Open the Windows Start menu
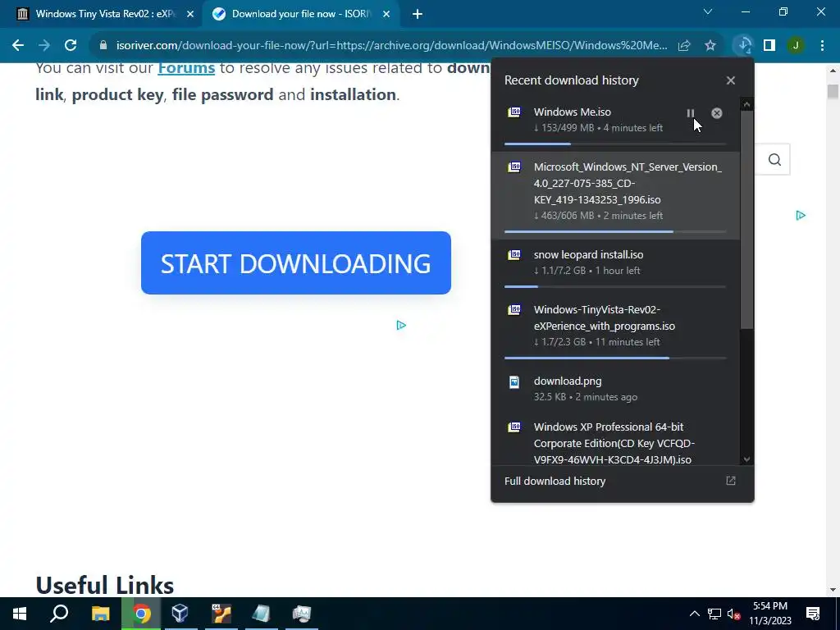Image resolution: width=840 pixels, height=630 pixels. [x=20, y=614]
